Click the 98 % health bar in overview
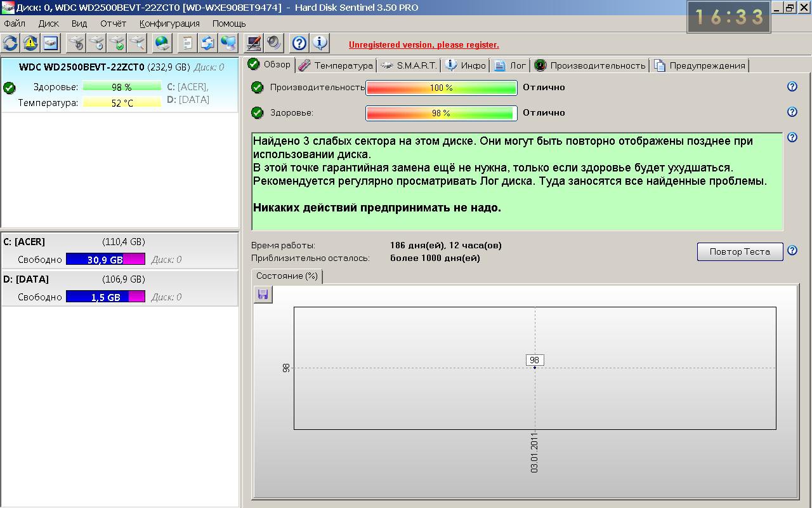 (x=442, y=113)
